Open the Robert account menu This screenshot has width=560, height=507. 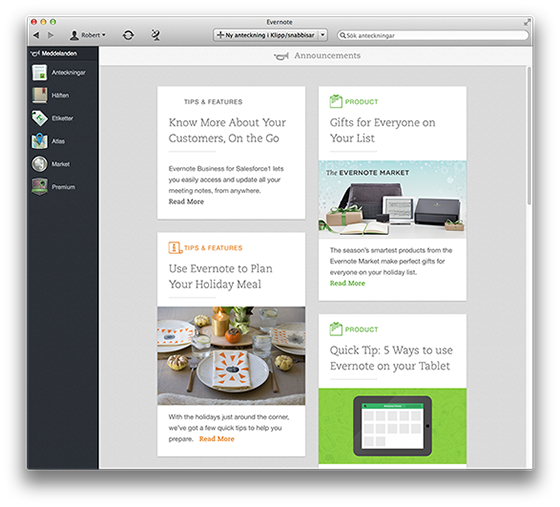click(88, 35)
